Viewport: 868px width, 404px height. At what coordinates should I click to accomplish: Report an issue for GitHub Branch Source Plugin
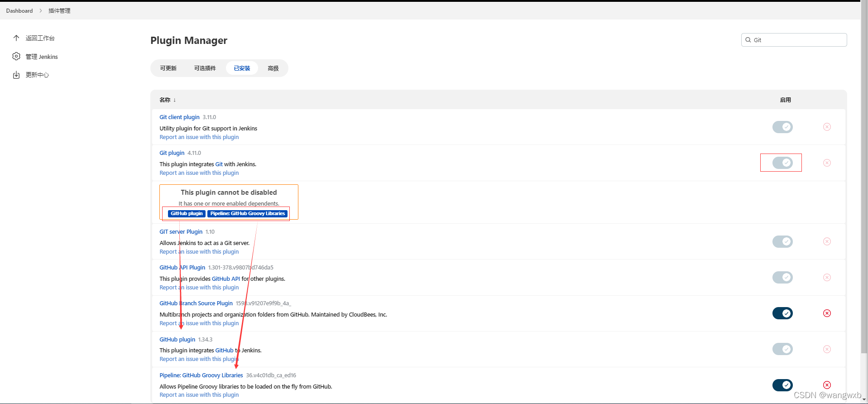(x=199, y=323)
